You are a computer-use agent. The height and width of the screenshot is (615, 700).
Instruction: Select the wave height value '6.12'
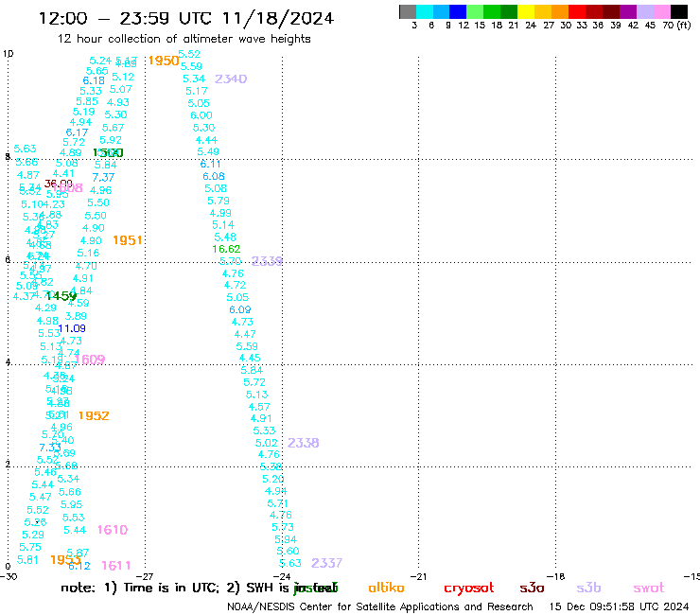pos(79,567)
